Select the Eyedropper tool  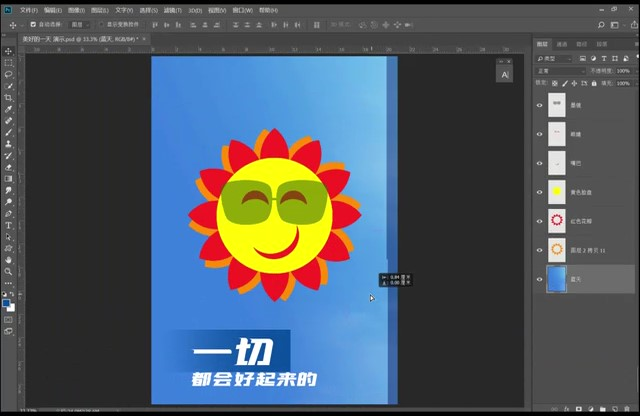point(9,109)
